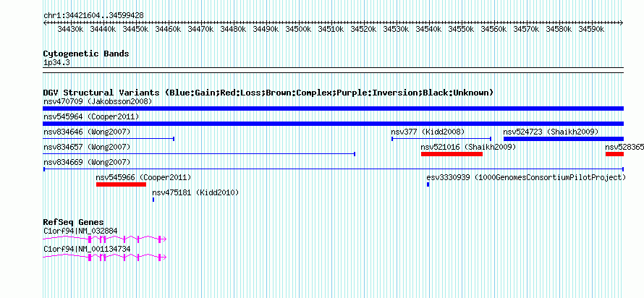Click the 34560k ruler tick label

(x=494, y=30)
